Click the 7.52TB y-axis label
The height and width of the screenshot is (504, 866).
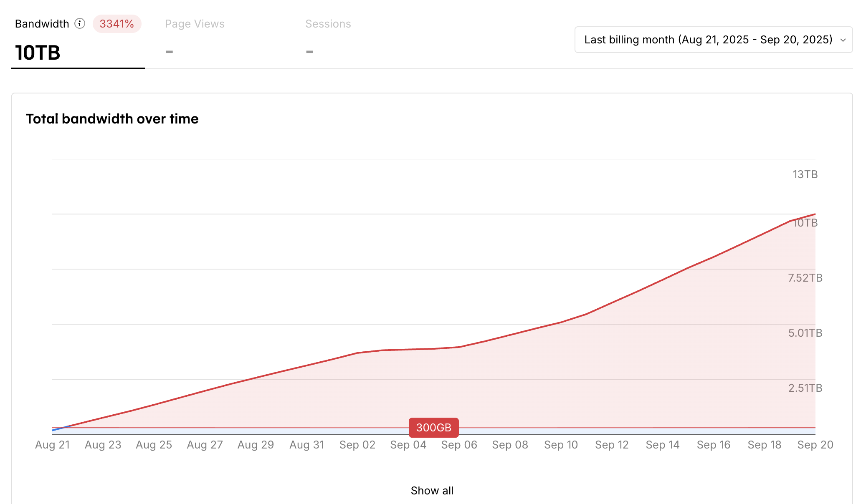coord(805,278)
